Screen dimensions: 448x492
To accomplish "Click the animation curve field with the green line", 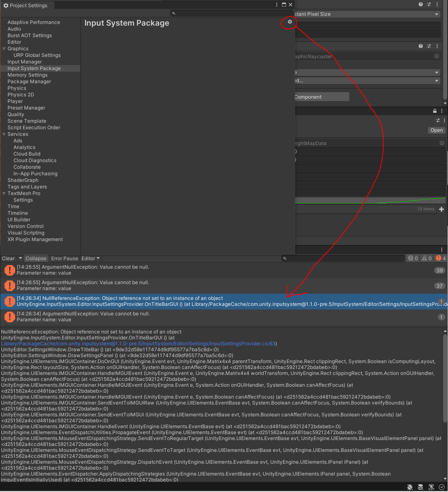I will click(370, 201).
